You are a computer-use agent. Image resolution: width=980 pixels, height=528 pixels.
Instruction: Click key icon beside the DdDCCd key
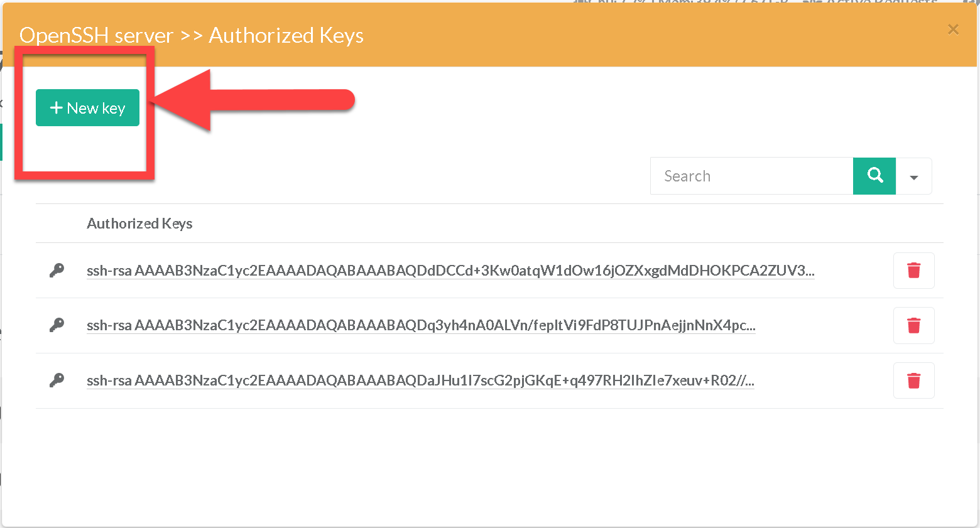click(x=57, y=271)
